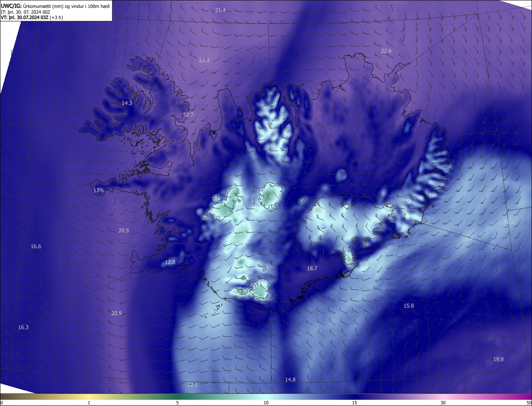Select the valid time line 'VT: þri. 30.07.2024 03Z (+3 h)'

click(32, 18)
